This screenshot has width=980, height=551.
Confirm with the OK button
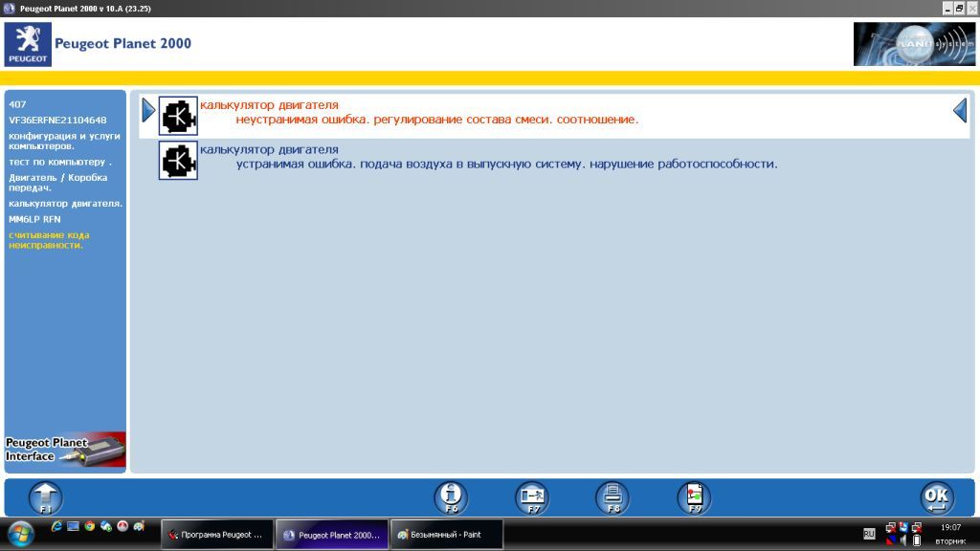tap(937, 497)
